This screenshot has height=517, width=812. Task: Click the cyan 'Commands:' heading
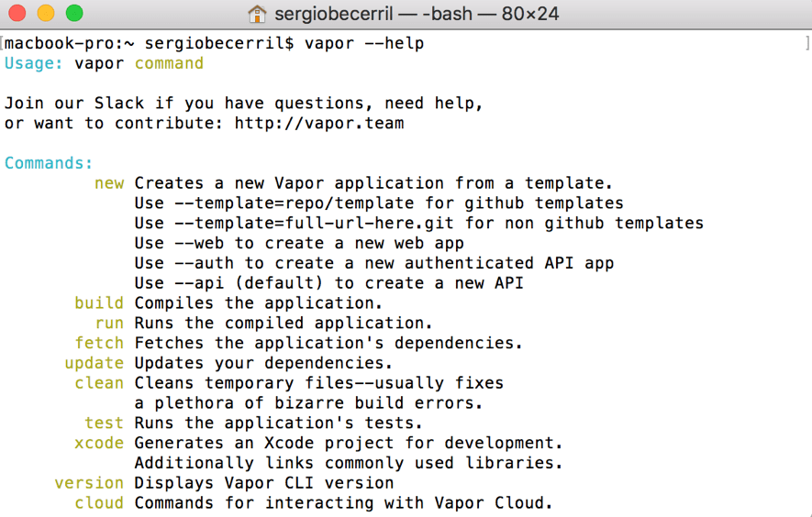(49, 163)
